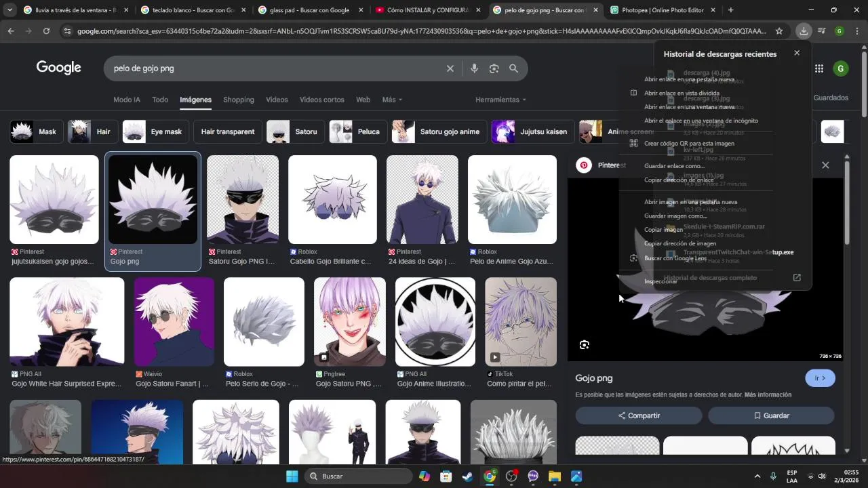Viewport: 868px width, 488px height.
Task: Open Windows Start menu
Action: tap(292, 476)
